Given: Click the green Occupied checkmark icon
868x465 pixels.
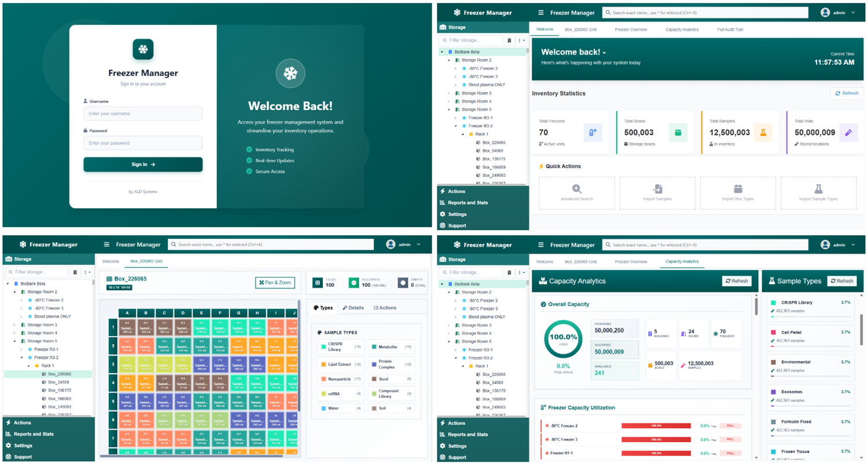Looking at the screenshot, I should [352, 283].
